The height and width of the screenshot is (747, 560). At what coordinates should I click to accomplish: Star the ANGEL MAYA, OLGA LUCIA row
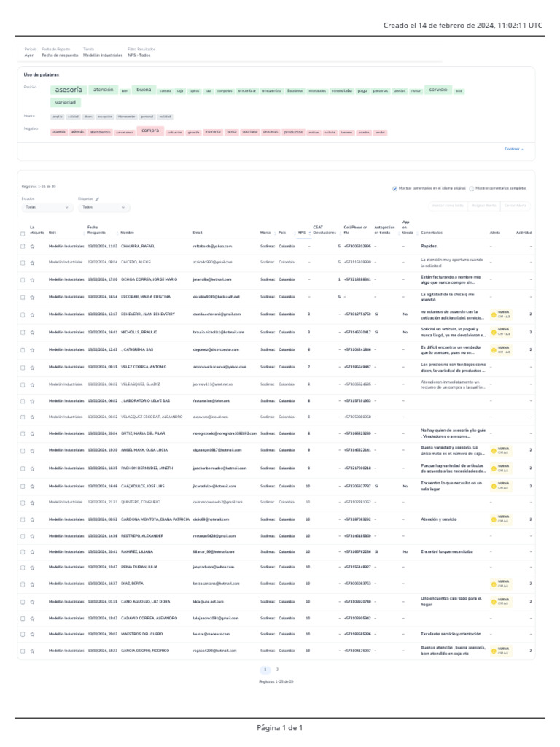coord(32,451)
